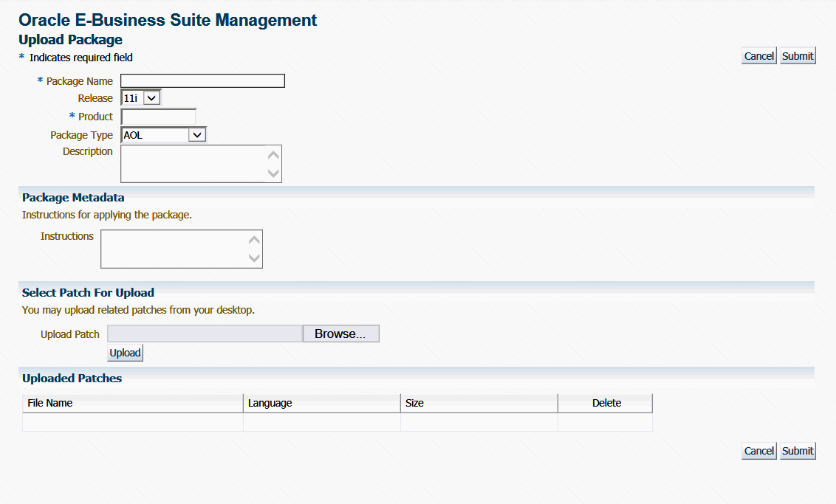Viewport: 836px width, 504px height.
Task: Click the Select Patch For Upload heading
Action: point(88,292)
